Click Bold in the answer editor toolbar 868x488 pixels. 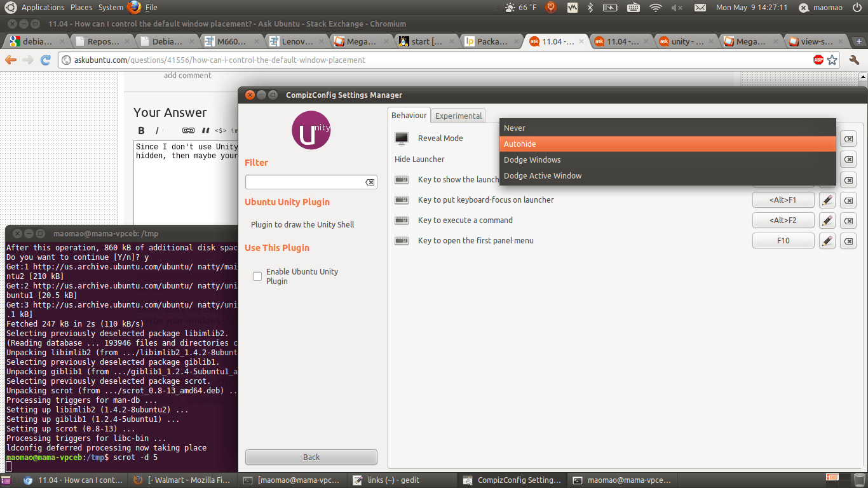142,130
